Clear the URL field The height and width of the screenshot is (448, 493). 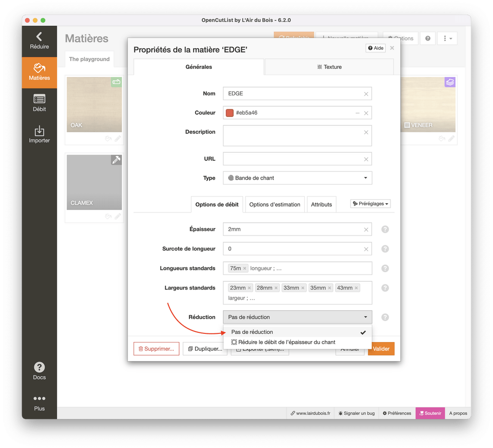click(x=366, y=159)
